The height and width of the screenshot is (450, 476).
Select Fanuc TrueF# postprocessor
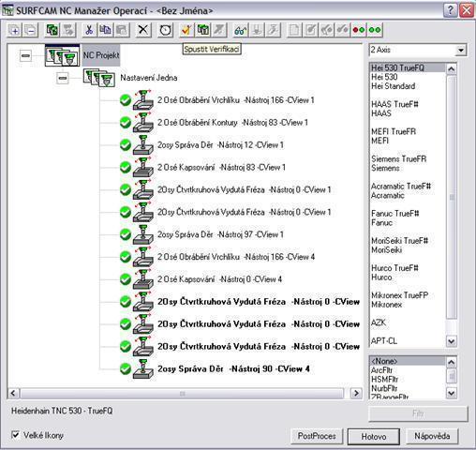coord(395,214)
